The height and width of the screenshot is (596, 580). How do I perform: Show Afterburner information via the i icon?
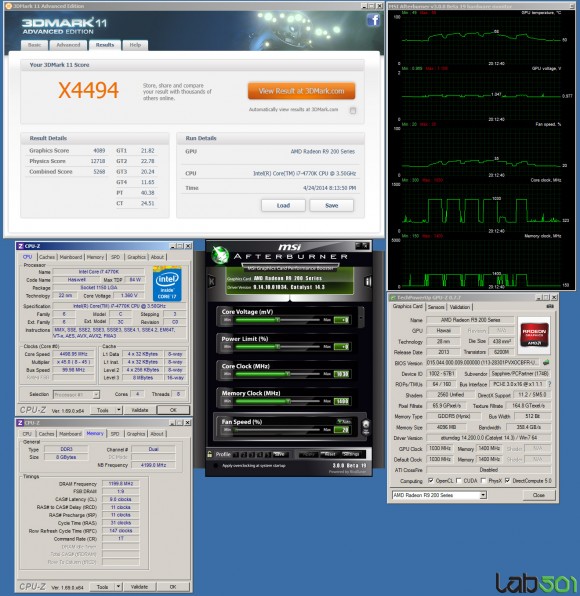pos(367,281)
